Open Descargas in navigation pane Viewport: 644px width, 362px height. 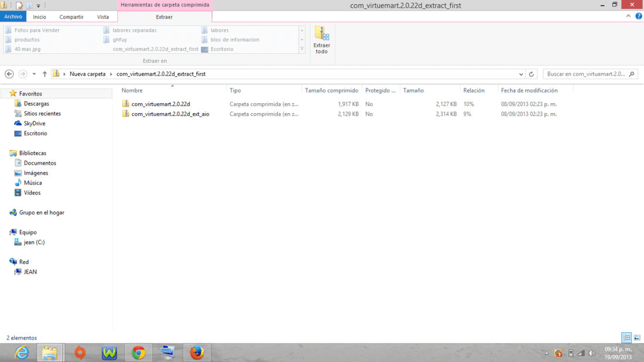(x=36, y=104)
